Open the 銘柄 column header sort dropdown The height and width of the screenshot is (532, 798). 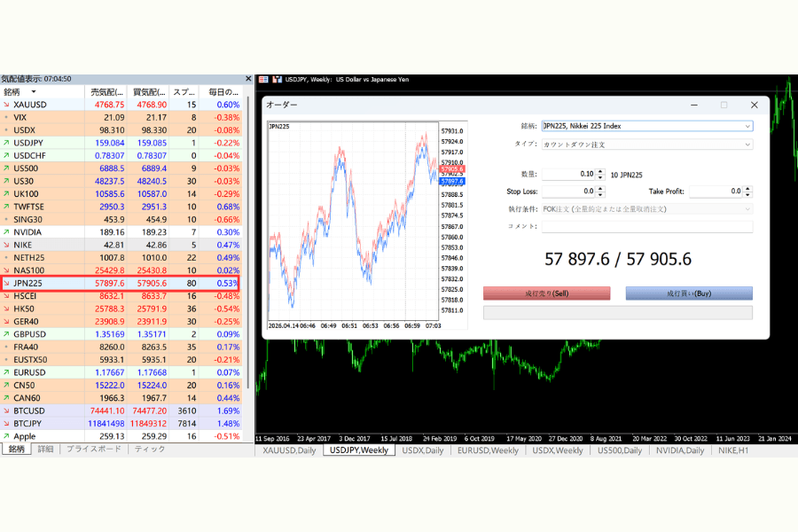click(34, 91)
